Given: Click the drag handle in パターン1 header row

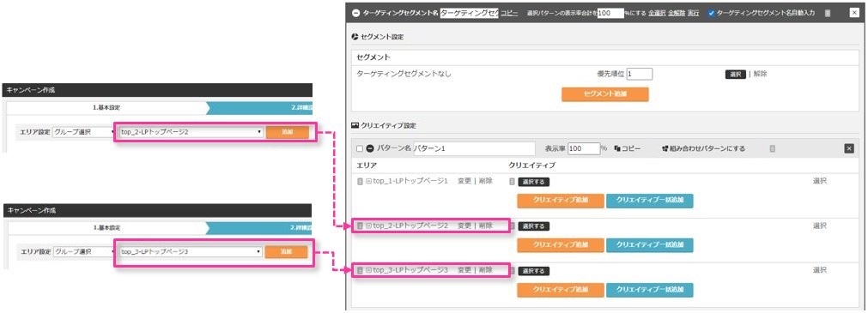Looking at the screenshot, I should tap(772, 148).
